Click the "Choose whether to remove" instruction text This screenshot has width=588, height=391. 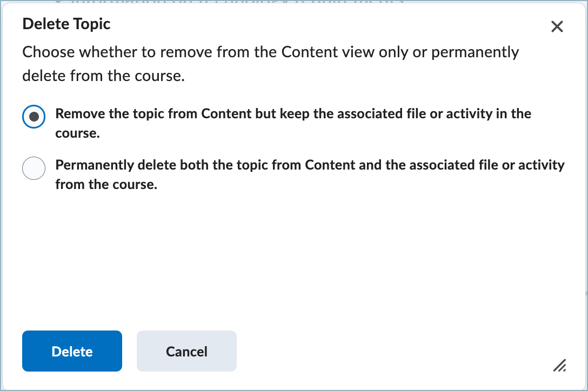tap(270, 52)
